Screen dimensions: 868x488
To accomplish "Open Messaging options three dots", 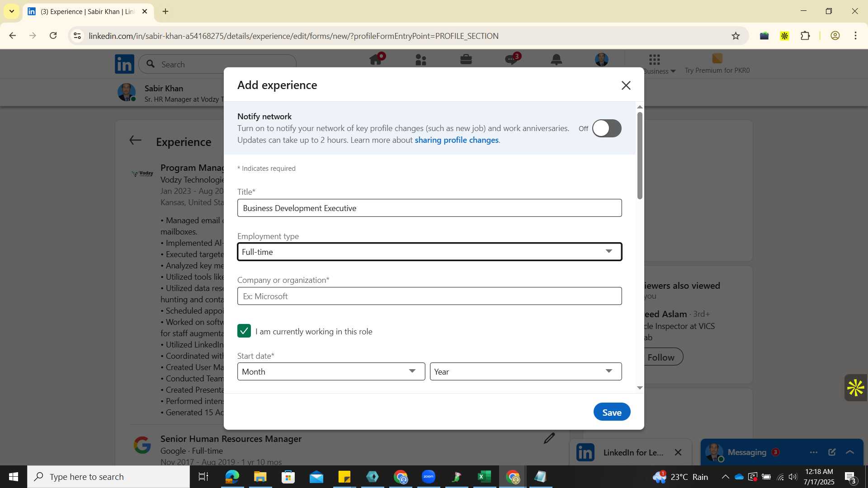I will pos(814,452).
